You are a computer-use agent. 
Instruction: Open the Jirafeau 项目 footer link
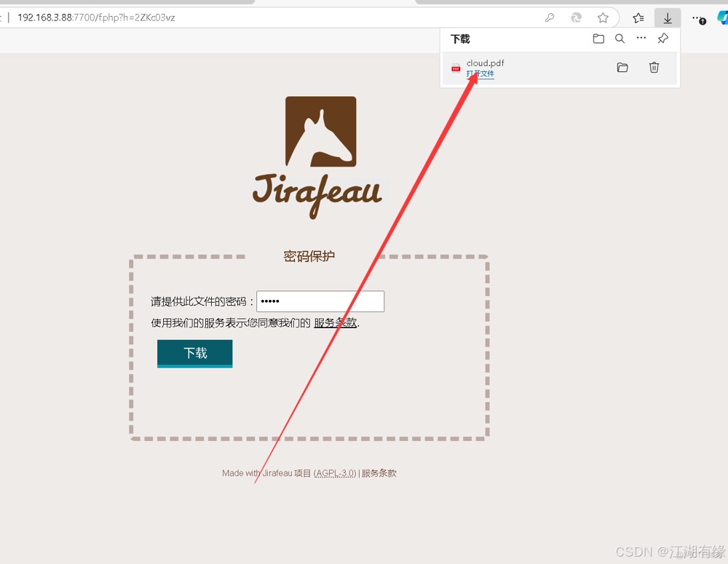(x=286, y=473)
